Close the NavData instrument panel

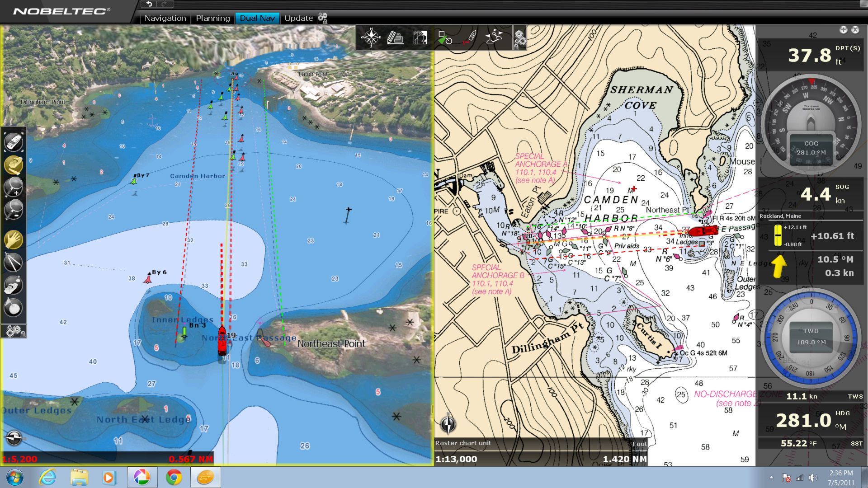click(855, 30)
